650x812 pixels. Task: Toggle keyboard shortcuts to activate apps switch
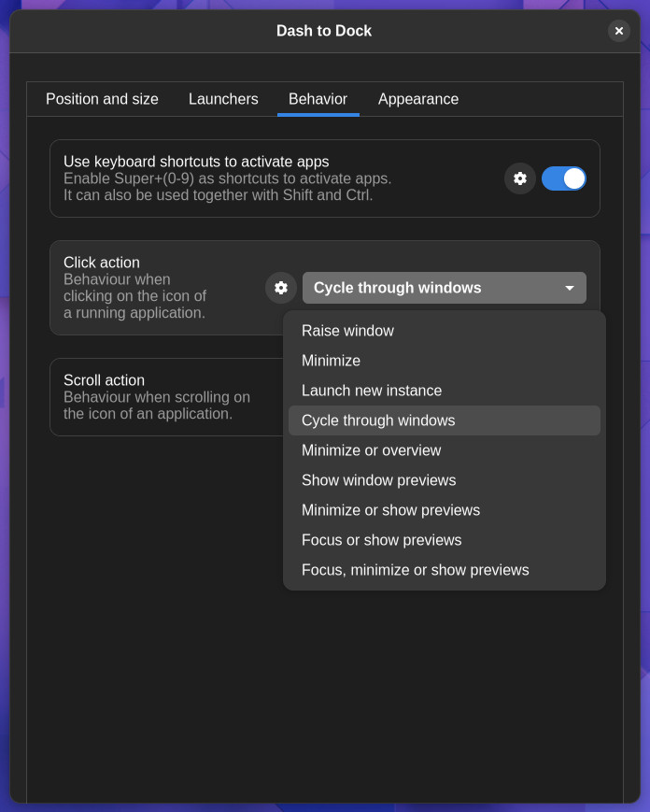563,178
